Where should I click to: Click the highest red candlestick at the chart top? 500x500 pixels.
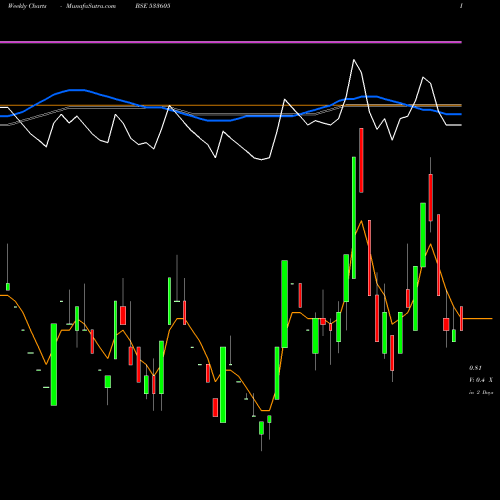(x=361, y=160)
